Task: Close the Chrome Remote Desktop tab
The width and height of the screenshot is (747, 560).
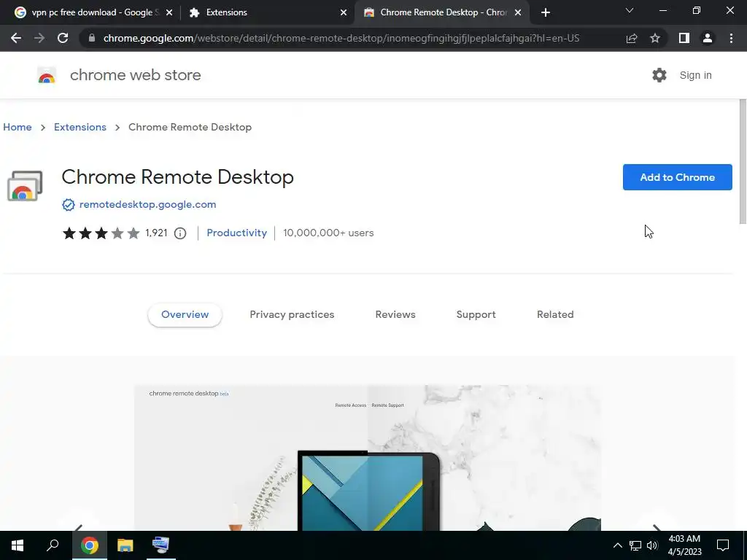Action: tap(518, 12)
